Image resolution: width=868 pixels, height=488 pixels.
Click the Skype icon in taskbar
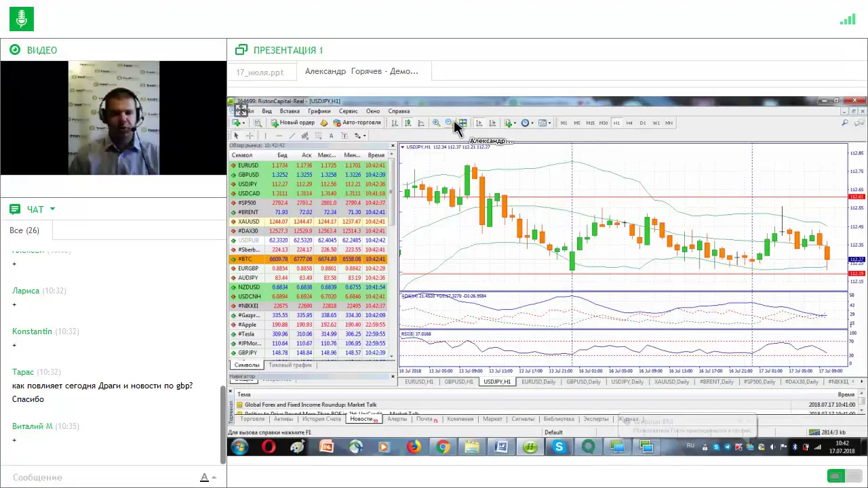(x=559, y=447)
